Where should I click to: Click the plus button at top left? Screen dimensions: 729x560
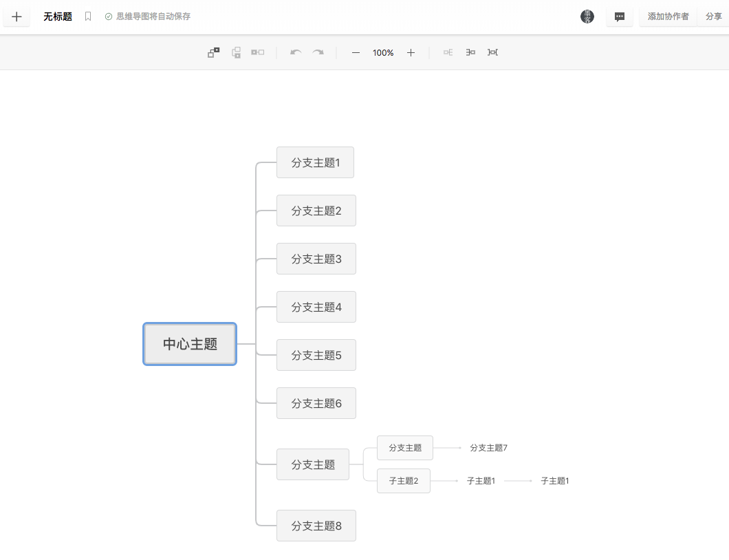pos(17,17)
